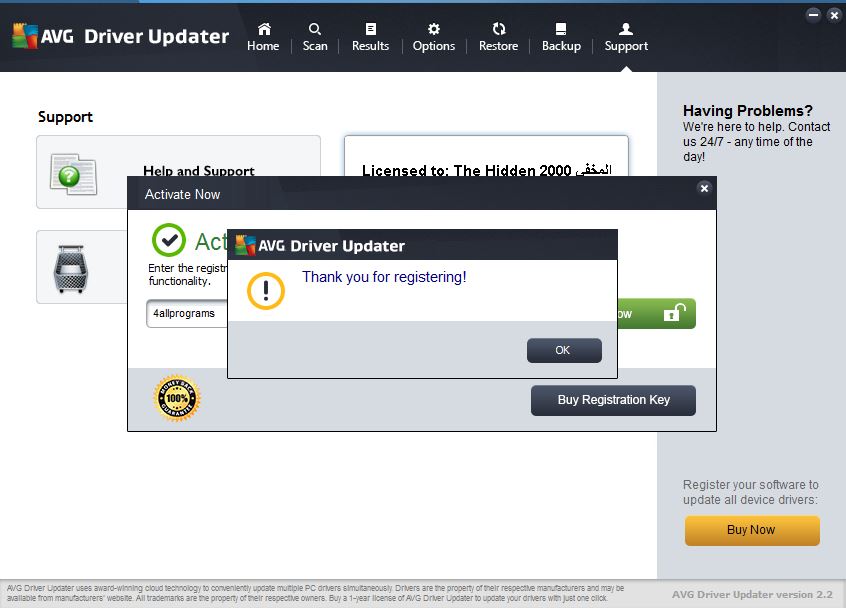The width and height of the screenshot is (846, 608).
Task: Click the 'Having Problems?' heading
Action: [x=748, y=111]
